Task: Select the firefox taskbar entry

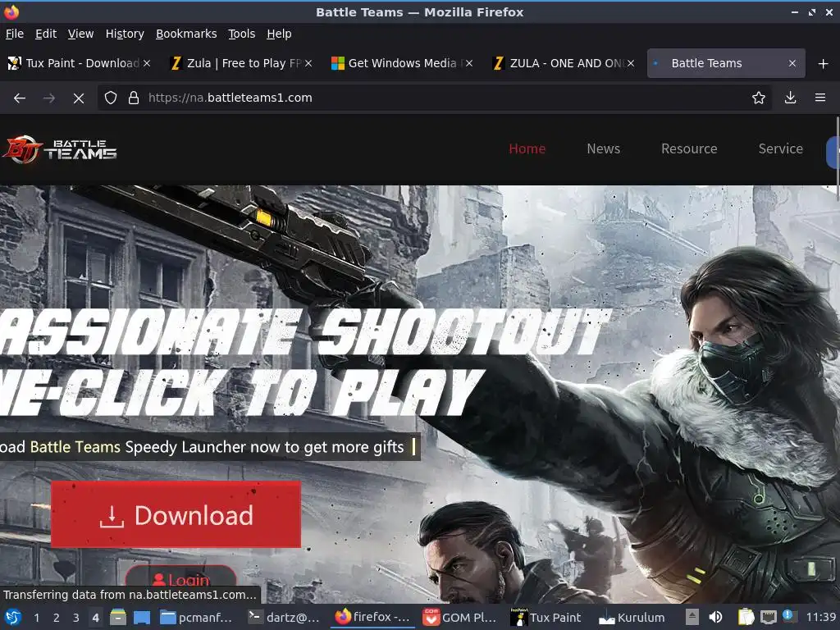Action: [372, 618]
